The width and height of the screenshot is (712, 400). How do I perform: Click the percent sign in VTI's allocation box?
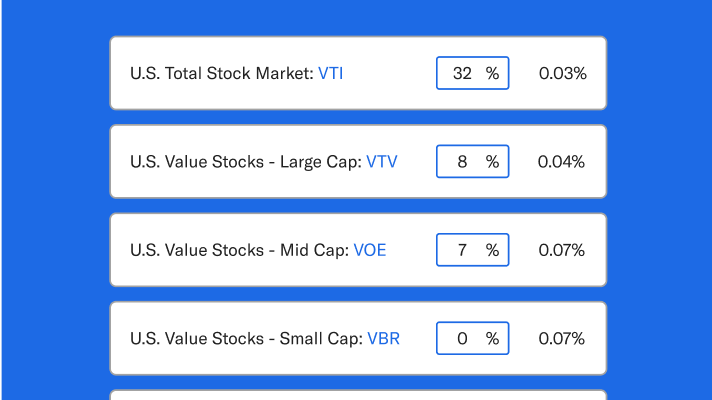coord(492,73)
